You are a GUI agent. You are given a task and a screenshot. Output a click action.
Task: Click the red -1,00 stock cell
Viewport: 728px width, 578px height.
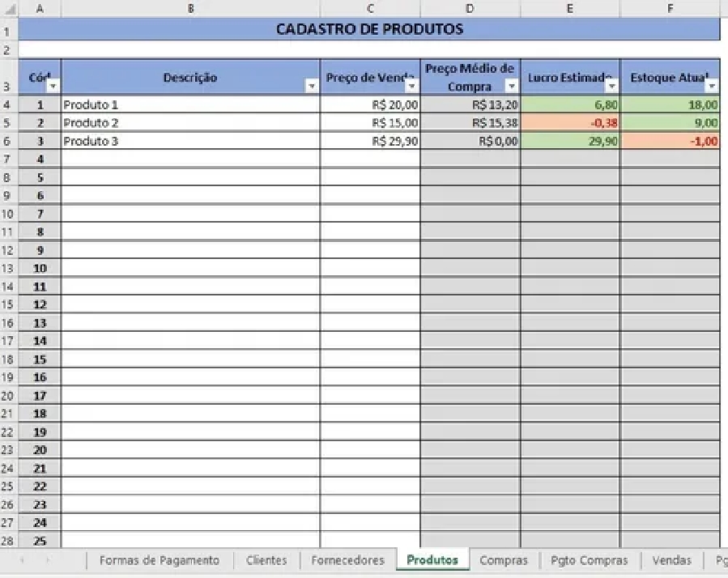670,141
